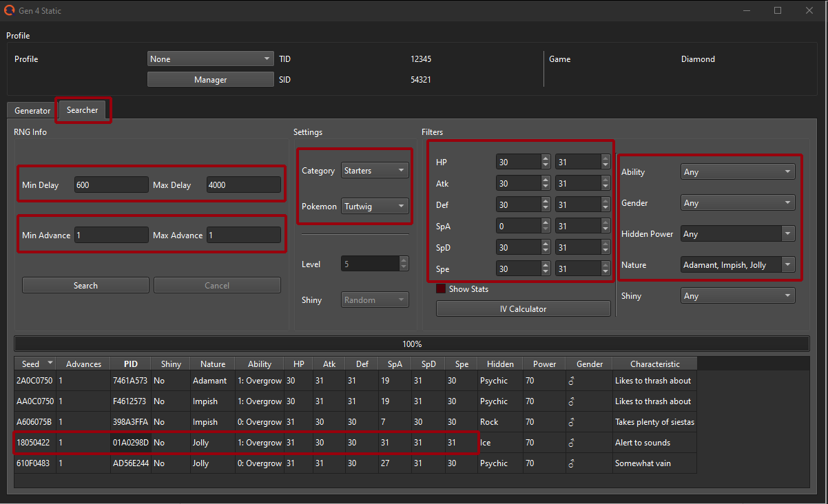Click the Max Delay input field
Viewport: 828px width, 504px height.
tap(243, 185)
